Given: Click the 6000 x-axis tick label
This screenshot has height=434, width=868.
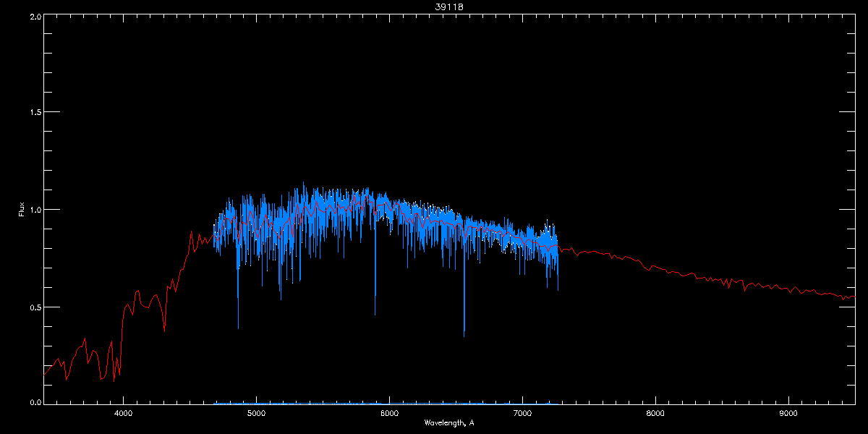Looking at the screenshot, I should (x=389, y=414).
